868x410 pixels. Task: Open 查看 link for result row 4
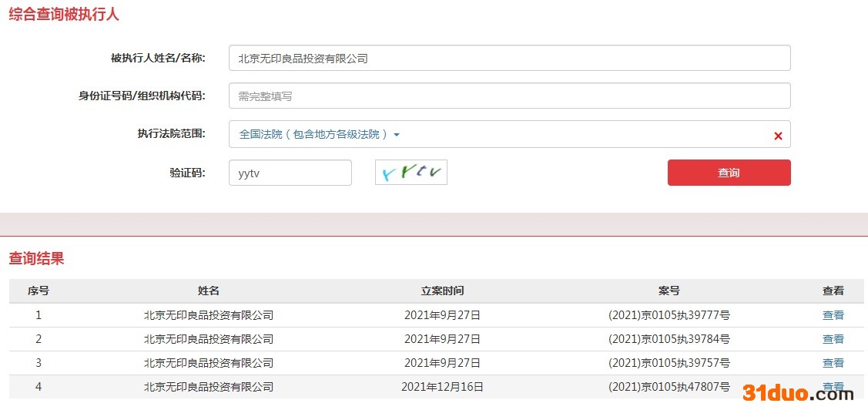point(833,385)
